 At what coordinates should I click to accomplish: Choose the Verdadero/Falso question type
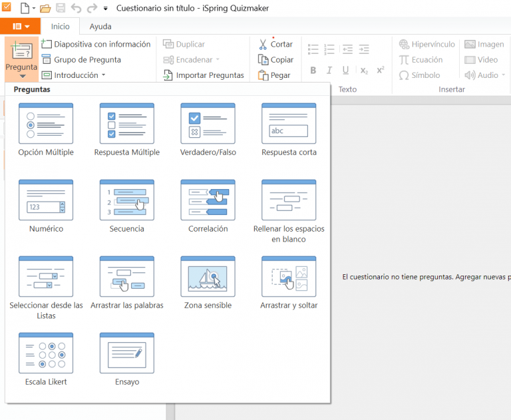(208, 130)
